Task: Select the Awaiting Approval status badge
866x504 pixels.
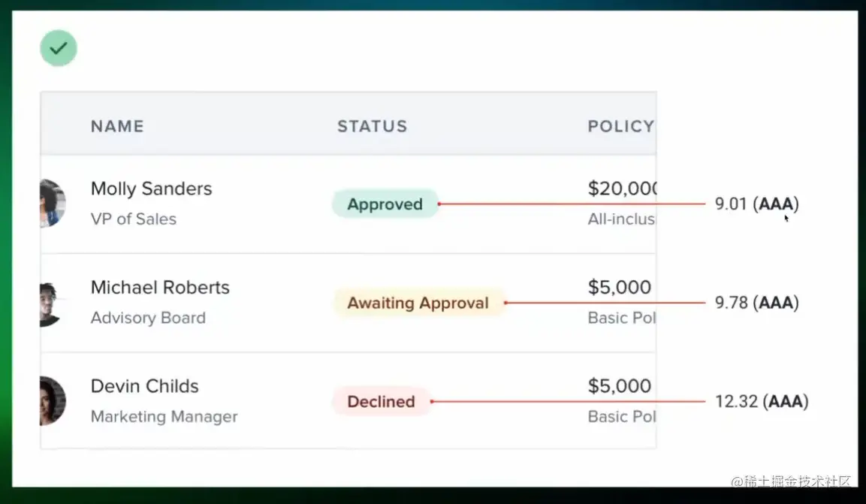Action: click(418, 303)
